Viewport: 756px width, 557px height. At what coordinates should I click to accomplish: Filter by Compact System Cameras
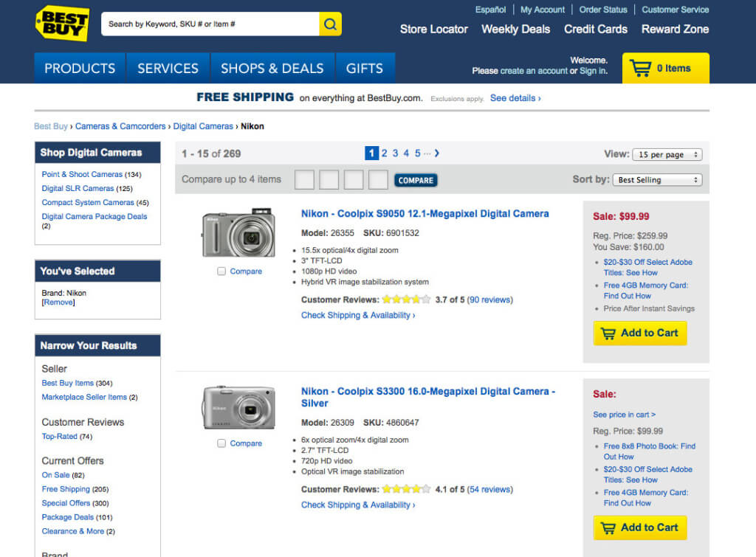click(x=88, y=202)
